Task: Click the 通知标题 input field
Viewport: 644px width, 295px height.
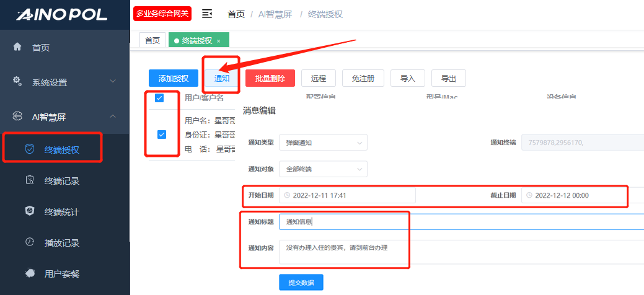Action: [459, 222]
